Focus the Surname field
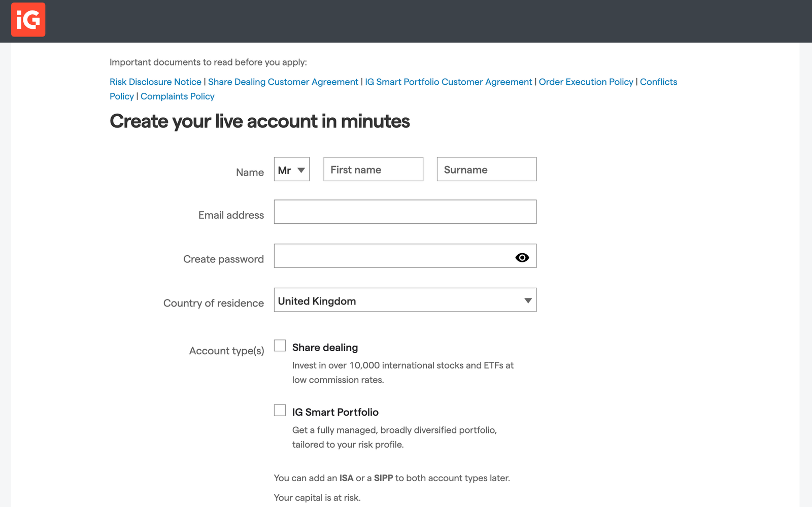Viewport: 812px width, 507px height. (487, 169)
